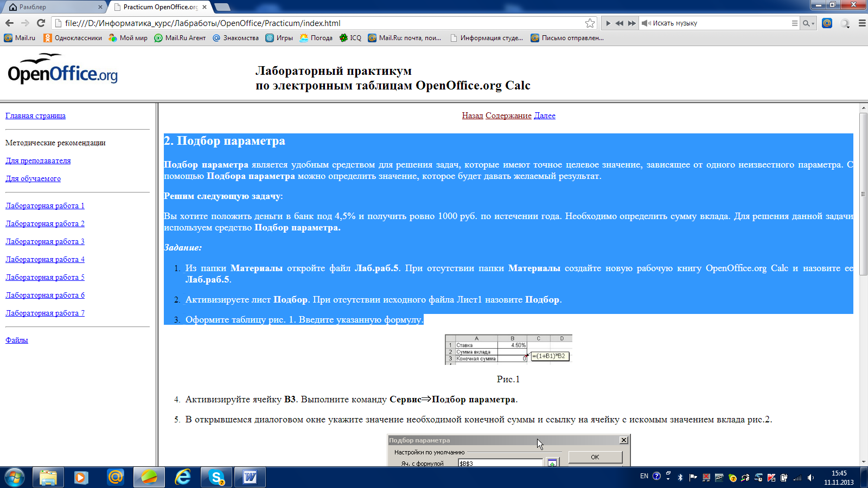This screenshot has height=488, width=868.
Task: Click the OpenOffice.org logo
Action: tap(62, 69)
